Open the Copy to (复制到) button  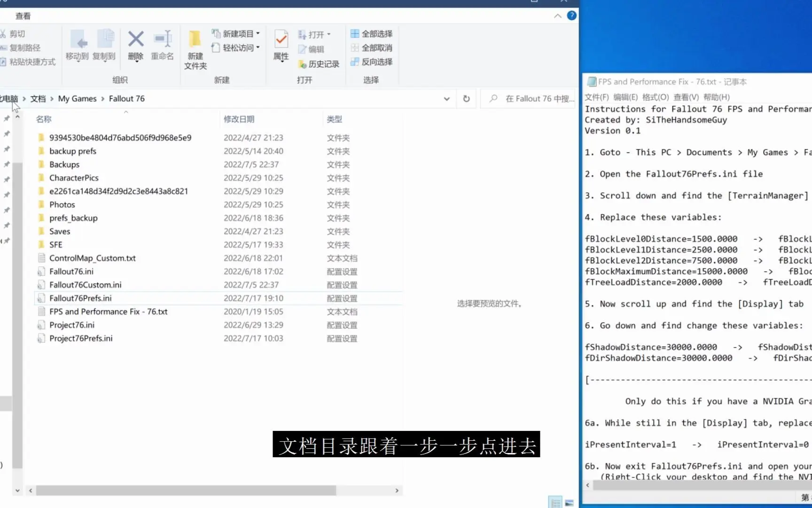point(104,46)
